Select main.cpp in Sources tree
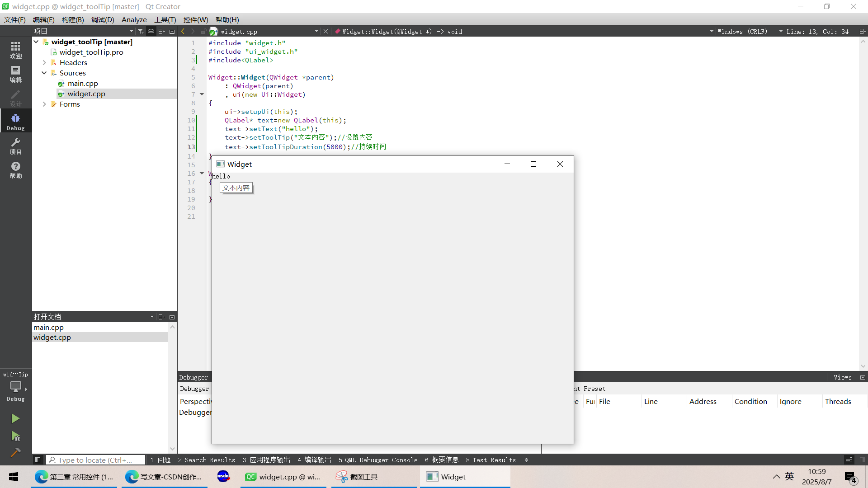 pyautogui.click(x=83, y=83)
